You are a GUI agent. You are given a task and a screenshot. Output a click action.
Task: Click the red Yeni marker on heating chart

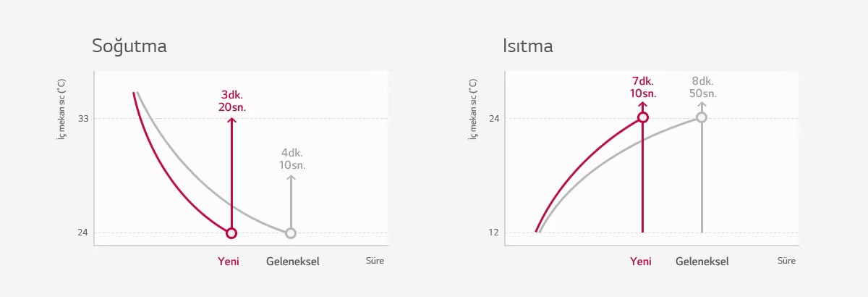coord(642,117)
